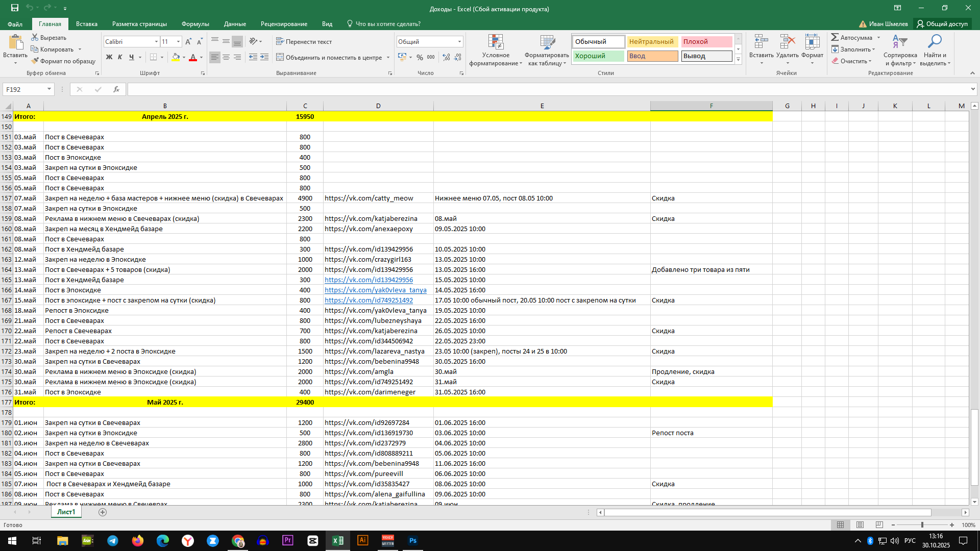
Task: Open Telegram from the Windows taskbar
Action: [x=112, y=541]
